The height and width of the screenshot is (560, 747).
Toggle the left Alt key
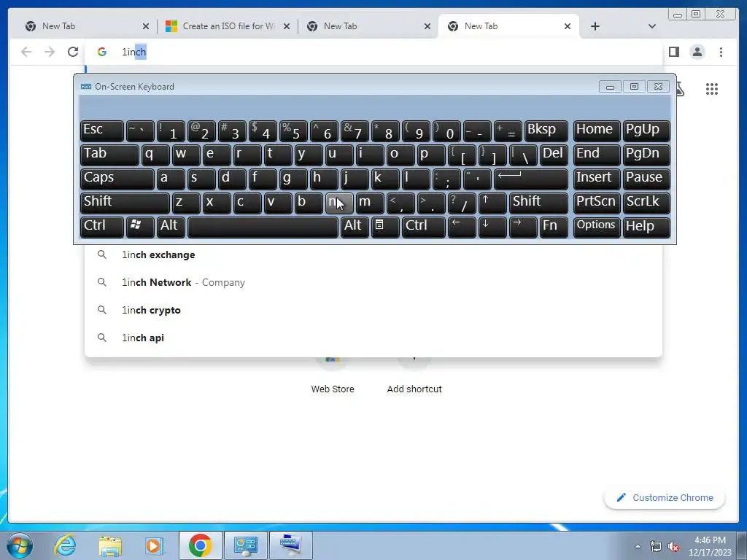[171, 227]
